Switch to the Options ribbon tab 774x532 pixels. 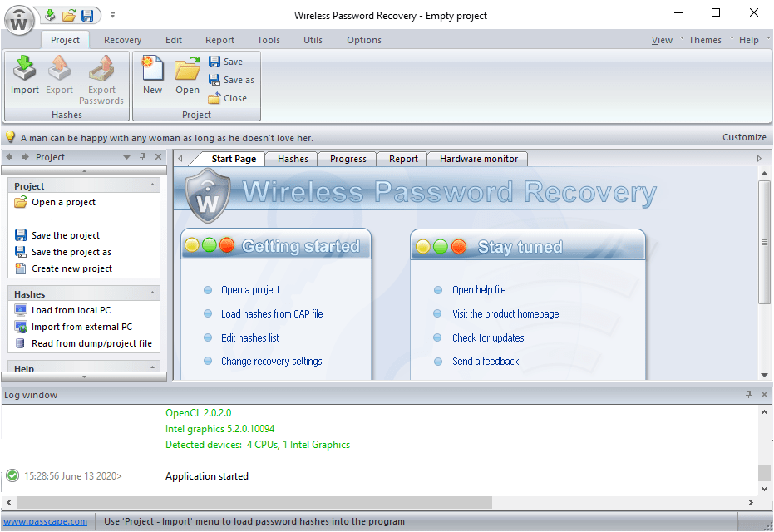[x=364, y=40]
